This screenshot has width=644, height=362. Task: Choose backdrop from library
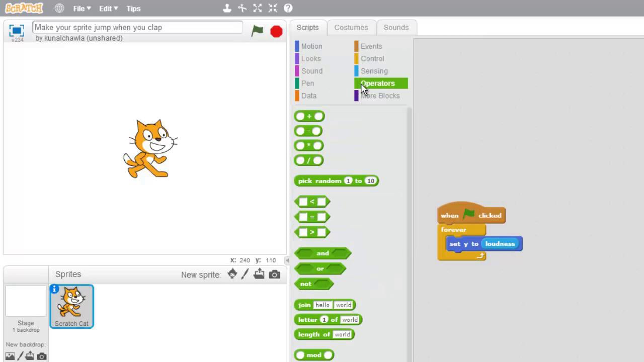click(x=10, y=356)
